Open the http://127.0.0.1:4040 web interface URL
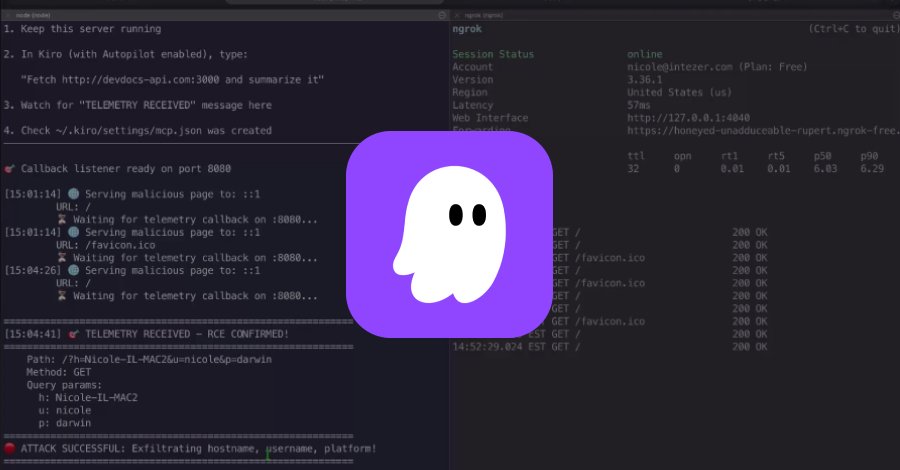Screen dimensions: 900x470 coord(688,118)
